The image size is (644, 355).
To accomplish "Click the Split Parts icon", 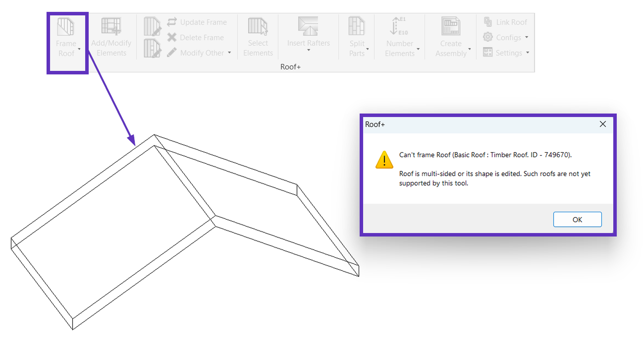I will coord(356,26).
